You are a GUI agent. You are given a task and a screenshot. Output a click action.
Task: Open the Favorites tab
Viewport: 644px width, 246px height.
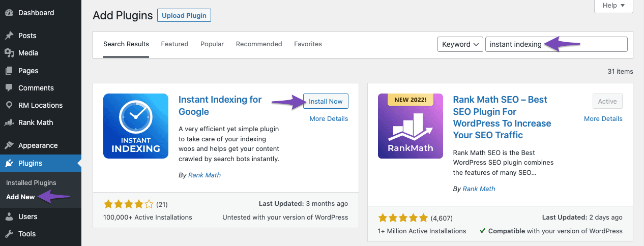point(308,44)
